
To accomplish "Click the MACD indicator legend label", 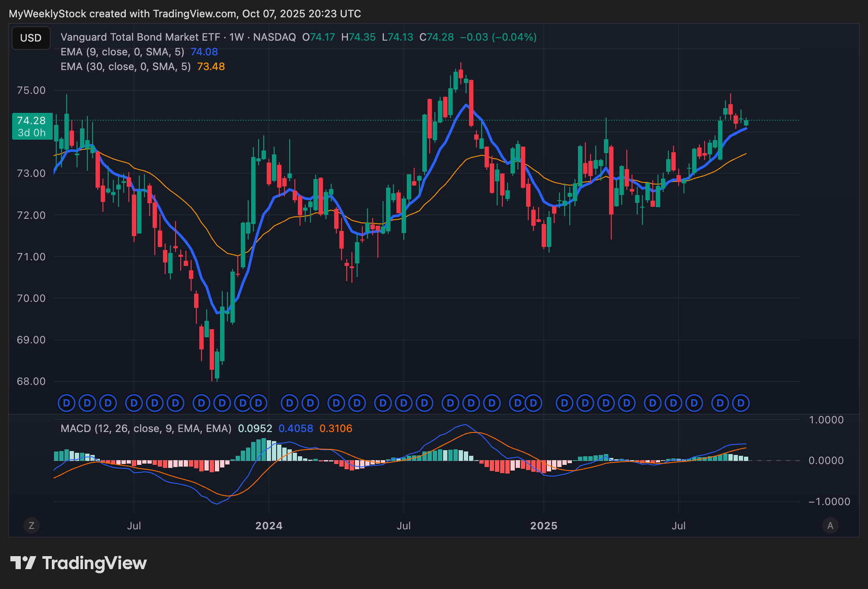I will pyautogui.click(x=146, y=429).
